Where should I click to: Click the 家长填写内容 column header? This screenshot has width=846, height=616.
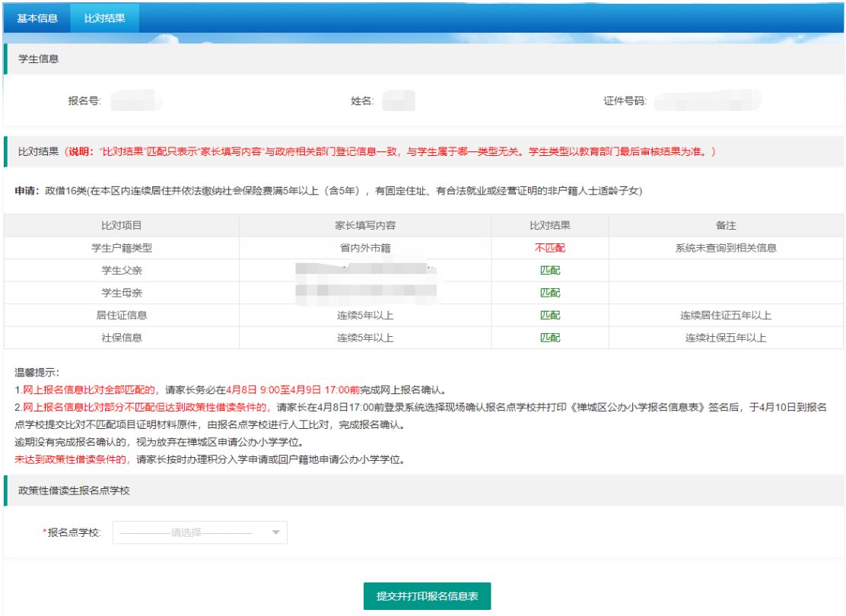pyautogui.click(x=365, y=226)
